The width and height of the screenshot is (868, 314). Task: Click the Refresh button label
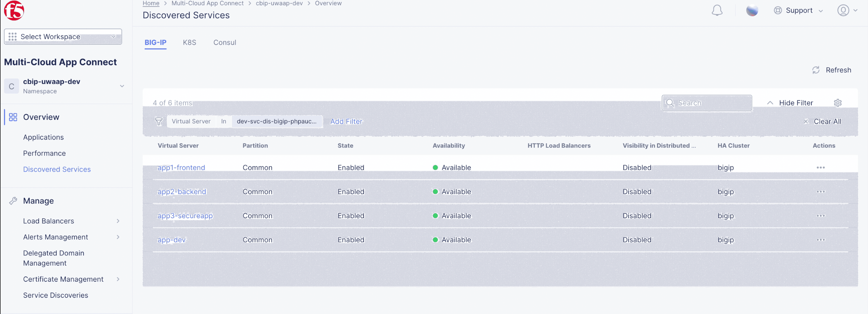tap(838, 70)
